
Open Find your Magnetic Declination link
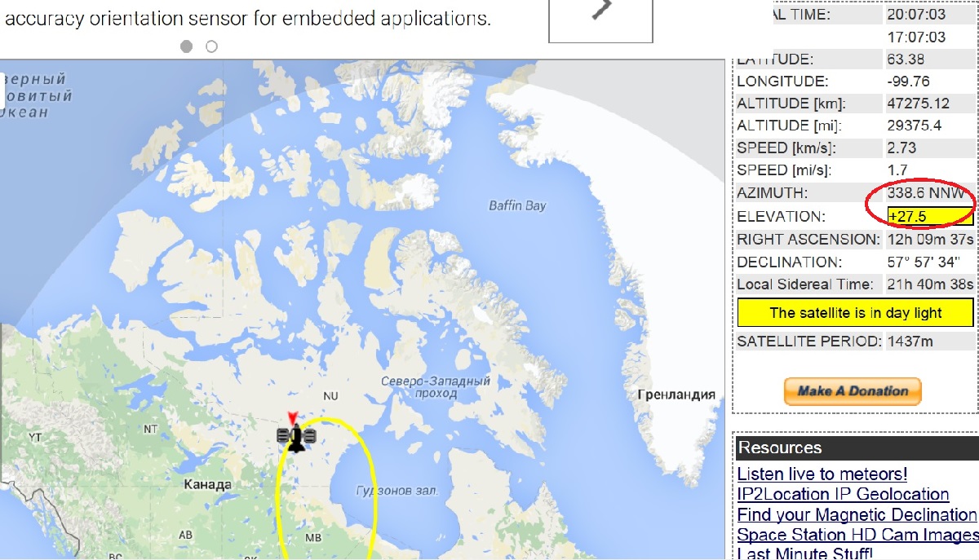[x=857, y=514]
